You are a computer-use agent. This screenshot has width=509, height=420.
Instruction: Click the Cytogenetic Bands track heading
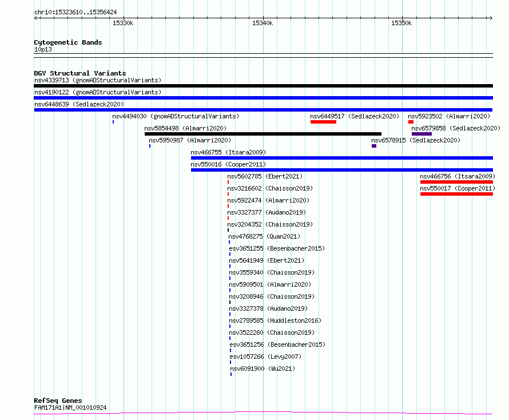[68, 42]
